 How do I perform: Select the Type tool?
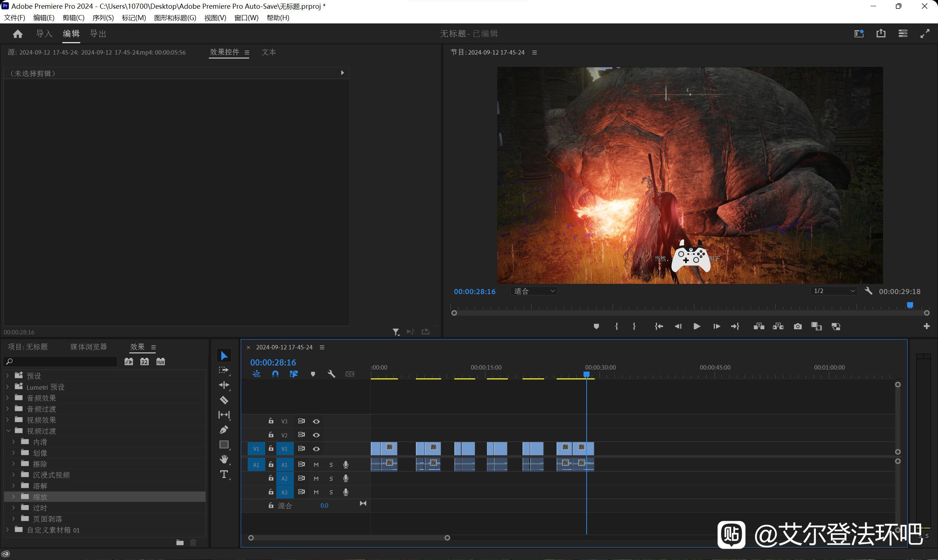(224, 474)
